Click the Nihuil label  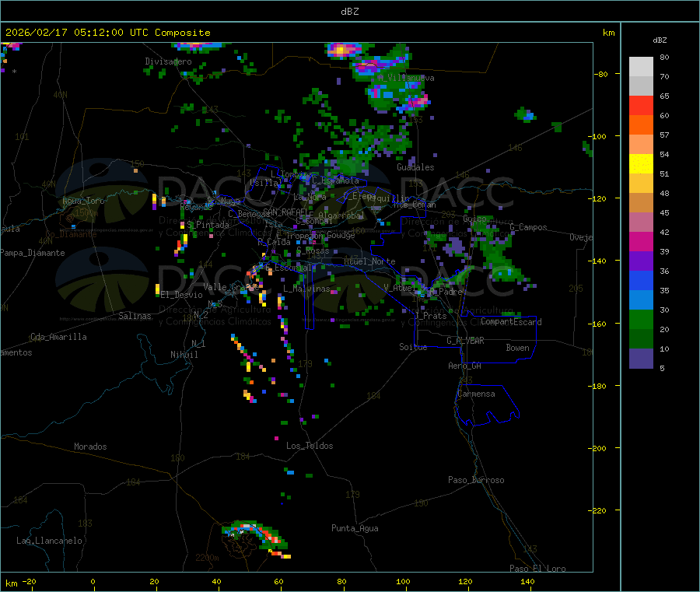[x=184, y=355]
